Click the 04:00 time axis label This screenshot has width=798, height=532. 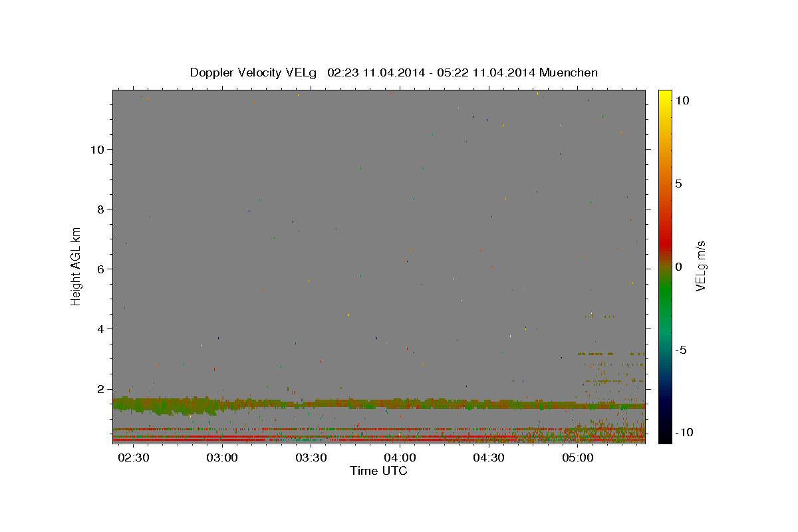400,458
